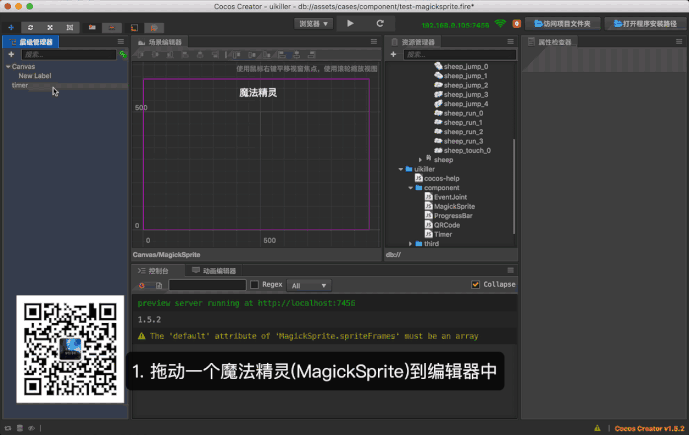Open console panel options menu
This screenshot has width=689, height=435.
pyautogui.click(x=511, y=270)
